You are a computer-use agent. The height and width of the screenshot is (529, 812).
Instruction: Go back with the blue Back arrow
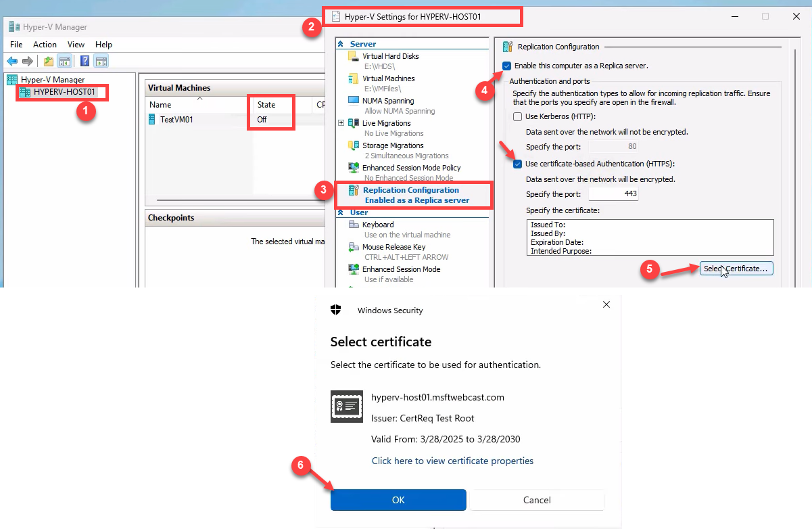pos(12,62)
